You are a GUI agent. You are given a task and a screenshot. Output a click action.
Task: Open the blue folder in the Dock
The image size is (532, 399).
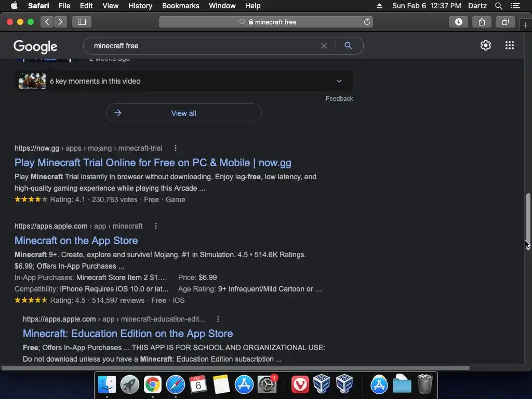[x=402, y=385]
